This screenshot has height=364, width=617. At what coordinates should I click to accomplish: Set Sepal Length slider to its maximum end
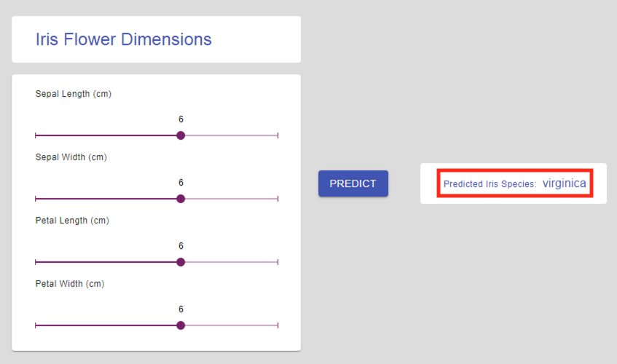pyautogui.click(x=278, y=135)
